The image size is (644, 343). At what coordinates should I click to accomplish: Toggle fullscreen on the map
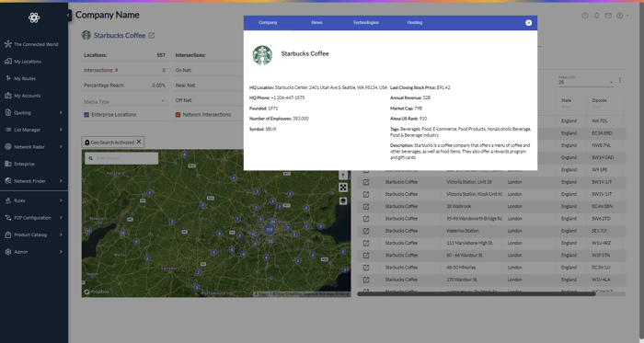[x=343, y=188]
